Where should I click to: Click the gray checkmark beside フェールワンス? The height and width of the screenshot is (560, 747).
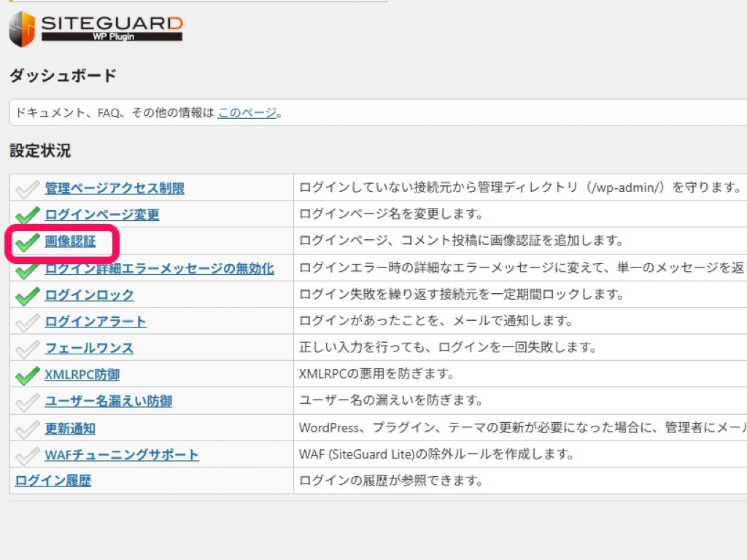coord(26,348)
